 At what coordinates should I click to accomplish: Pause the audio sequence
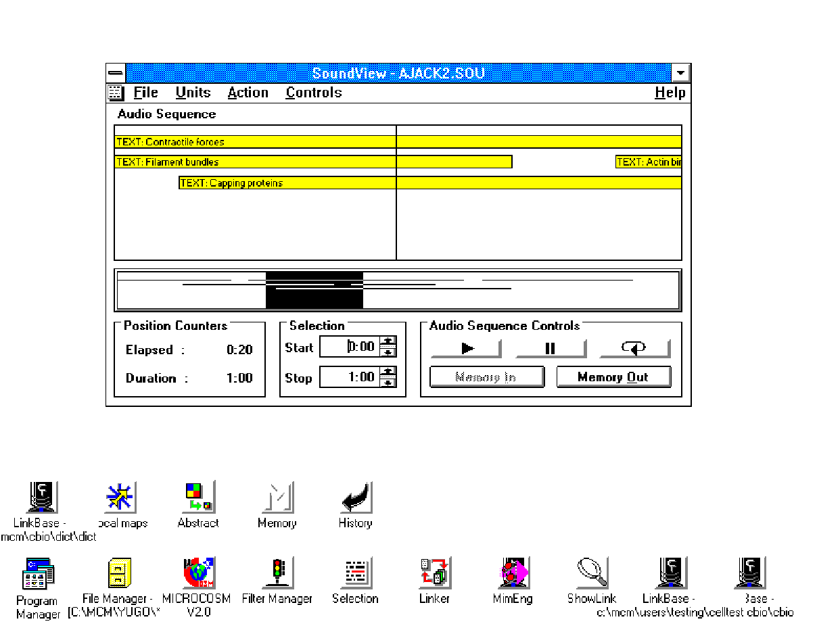point(550,348)
